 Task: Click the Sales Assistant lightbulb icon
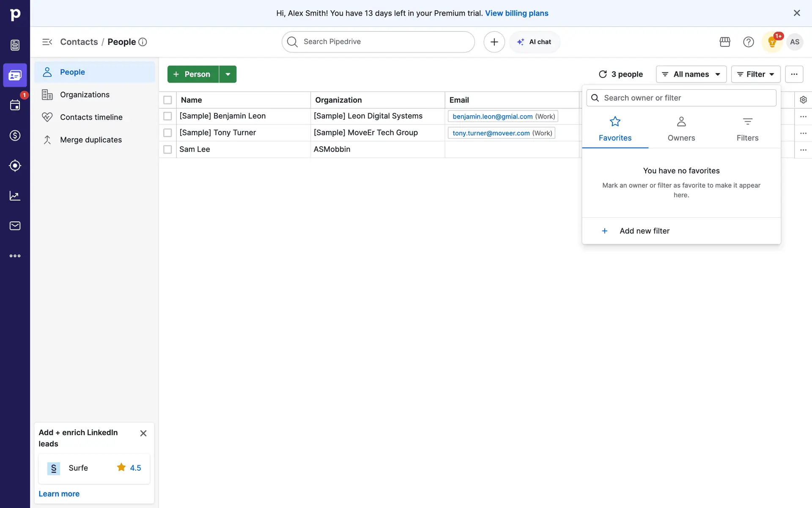point(772,42)
